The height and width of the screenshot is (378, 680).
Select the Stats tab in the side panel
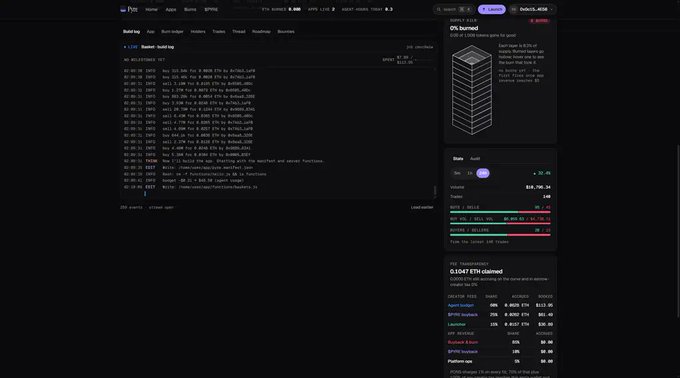458,159
